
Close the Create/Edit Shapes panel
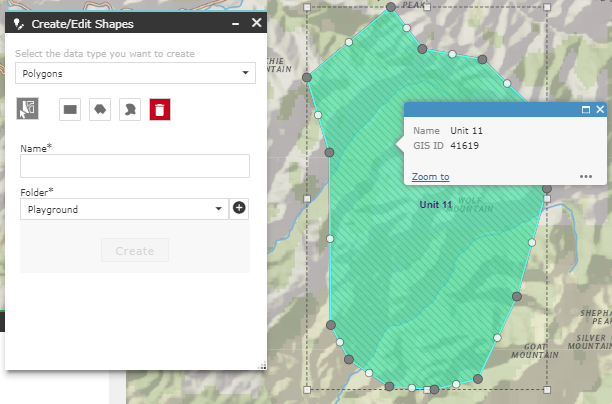tap(256, 23)
